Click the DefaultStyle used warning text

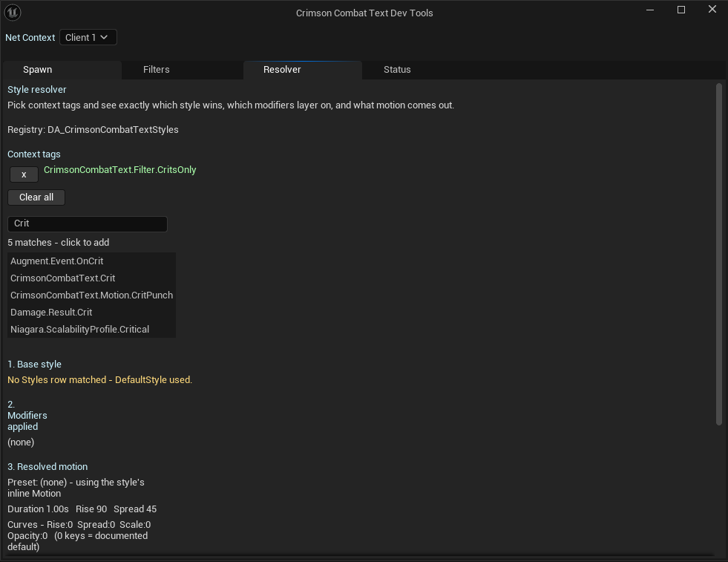[100, 380]
